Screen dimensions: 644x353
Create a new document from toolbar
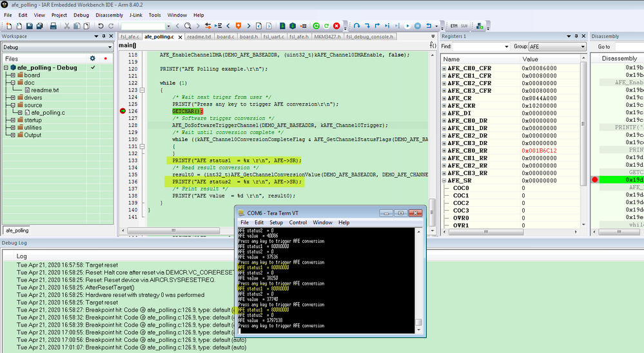coord(9,26)
